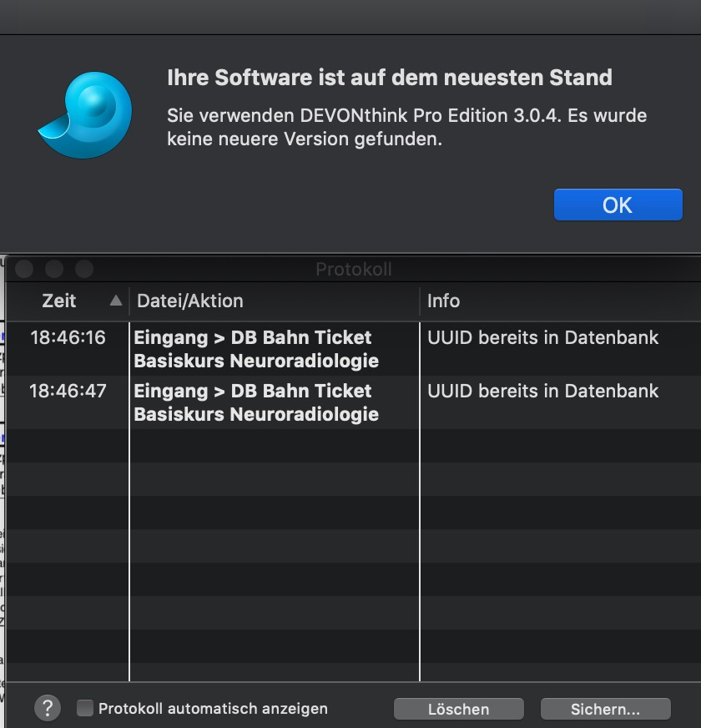Click the Protokoll window title bar
Image resolution: width=701 pixels, height=728 pixels.
click(353, 269)
